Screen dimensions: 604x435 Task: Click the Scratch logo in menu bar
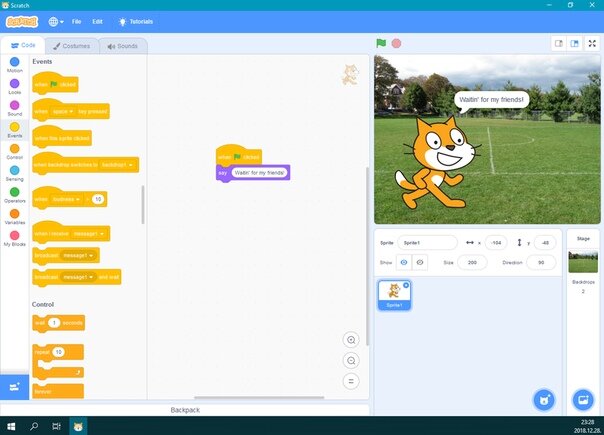click(22, 22)
